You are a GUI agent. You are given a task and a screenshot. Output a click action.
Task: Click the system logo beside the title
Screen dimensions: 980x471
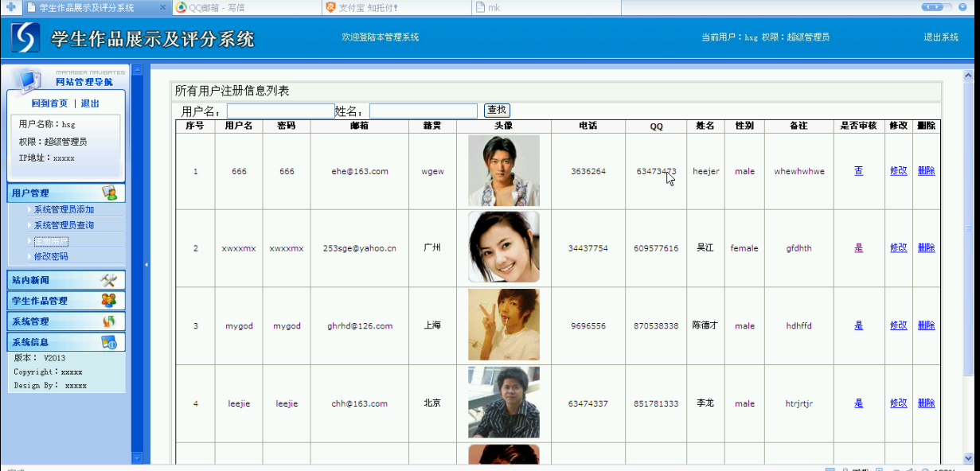[x=25, y=37]
